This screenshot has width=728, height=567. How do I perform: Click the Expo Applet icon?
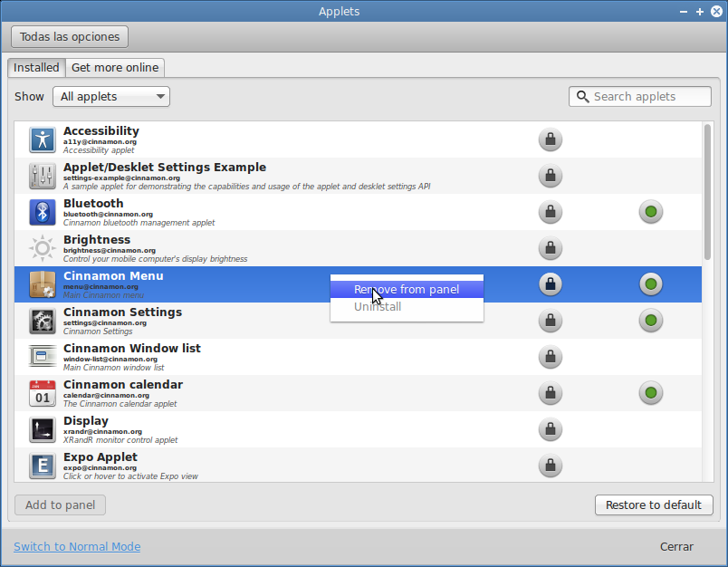pos(43,466)
